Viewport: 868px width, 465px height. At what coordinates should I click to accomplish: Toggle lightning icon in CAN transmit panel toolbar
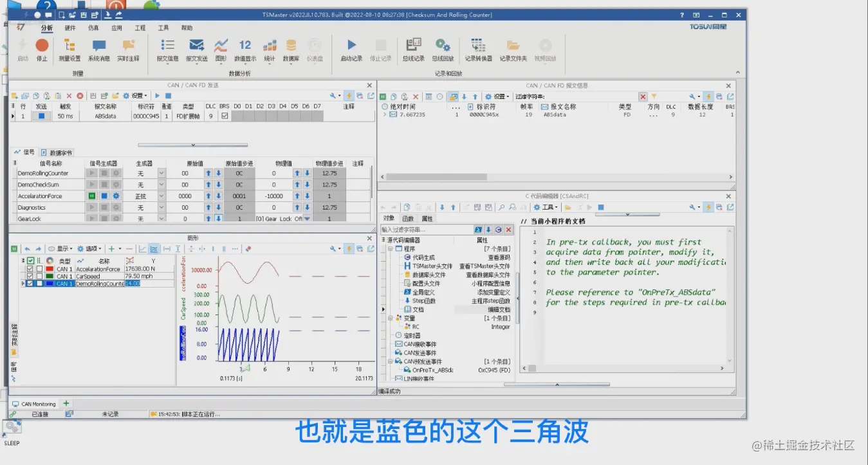click(349, 96)
